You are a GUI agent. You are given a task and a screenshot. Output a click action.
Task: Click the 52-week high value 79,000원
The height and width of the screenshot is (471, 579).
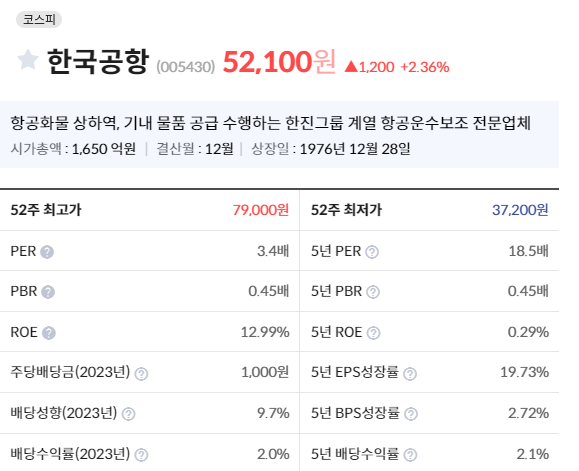[x=261, y=210]
